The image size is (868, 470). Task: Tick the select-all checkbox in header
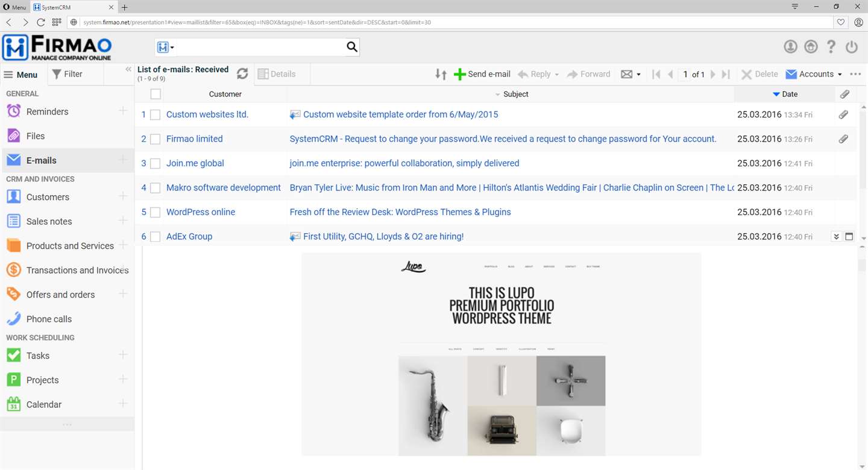(156, 94)
